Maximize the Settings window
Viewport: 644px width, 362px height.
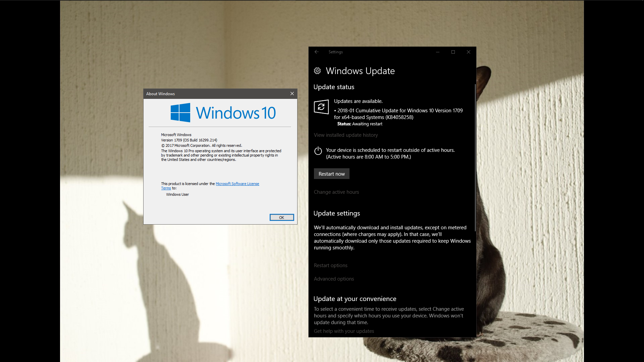click(453, 52)
